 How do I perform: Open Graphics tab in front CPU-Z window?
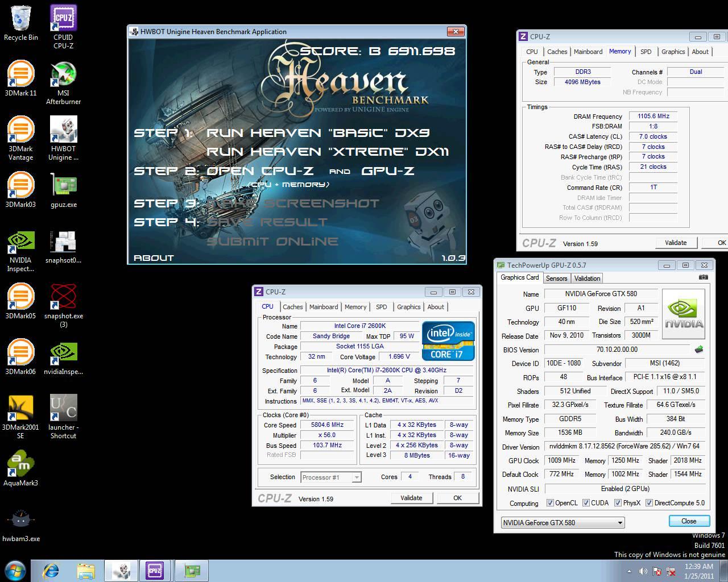tap(409, 307)
